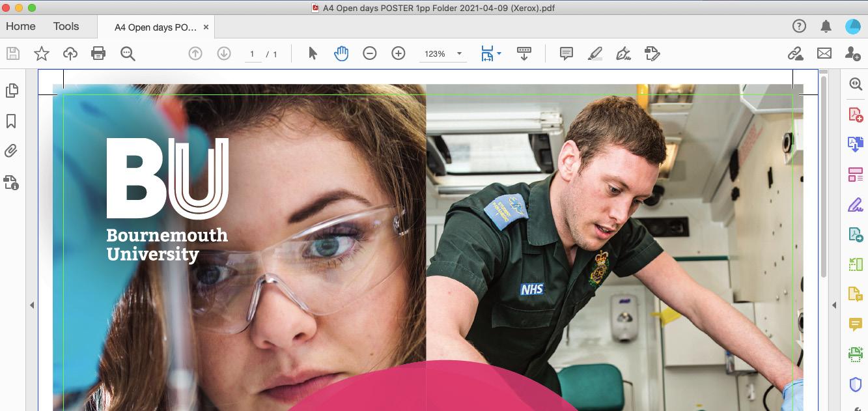Add a sticky note comment

pos(567,53)
